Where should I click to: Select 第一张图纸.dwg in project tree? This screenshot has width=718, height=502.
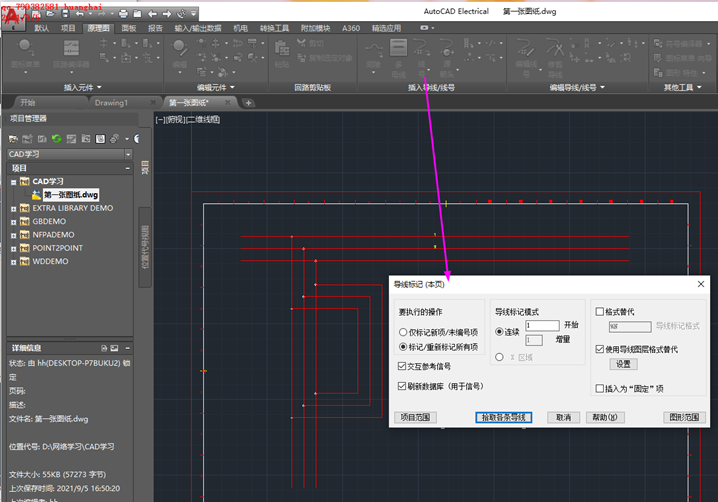[x=71, y=195]
